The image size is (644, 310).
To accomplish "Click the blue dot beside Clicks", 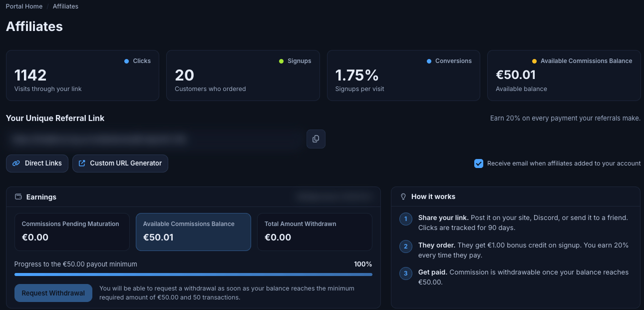I will point(126,61).
